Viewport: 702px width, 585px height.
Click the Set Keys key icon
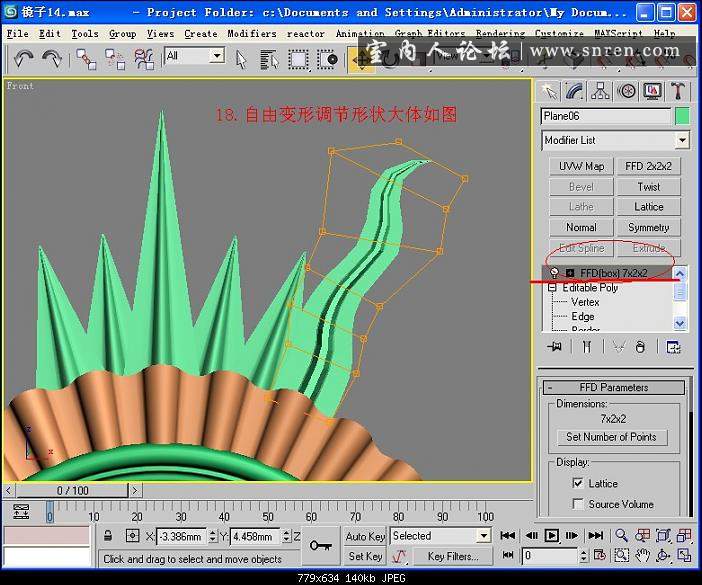(321, 544)
